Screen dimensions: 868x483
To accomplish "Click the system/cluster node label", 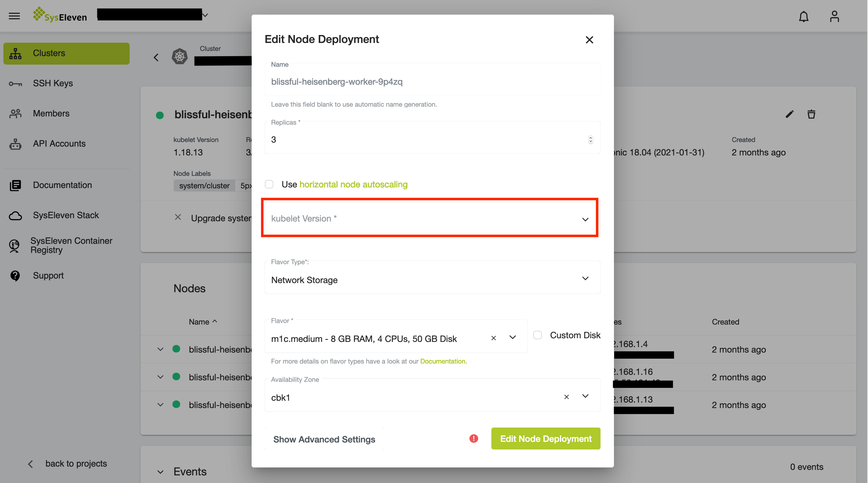I will tap(204, 186).
